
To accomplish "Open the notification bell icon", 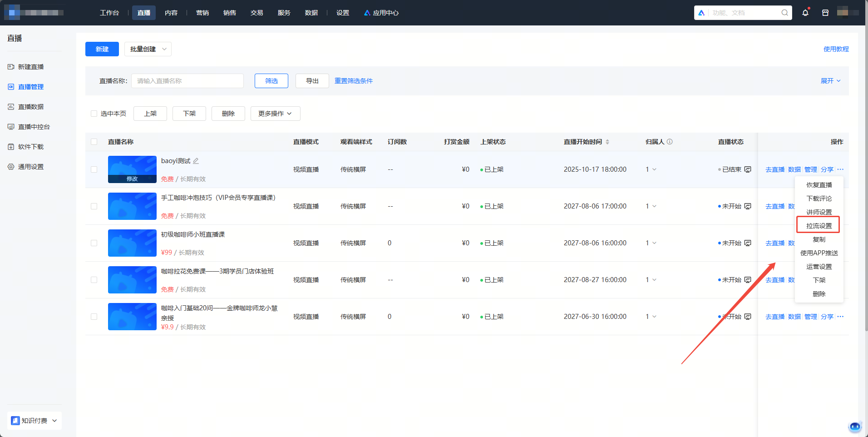I will click(x=805, y=13).
